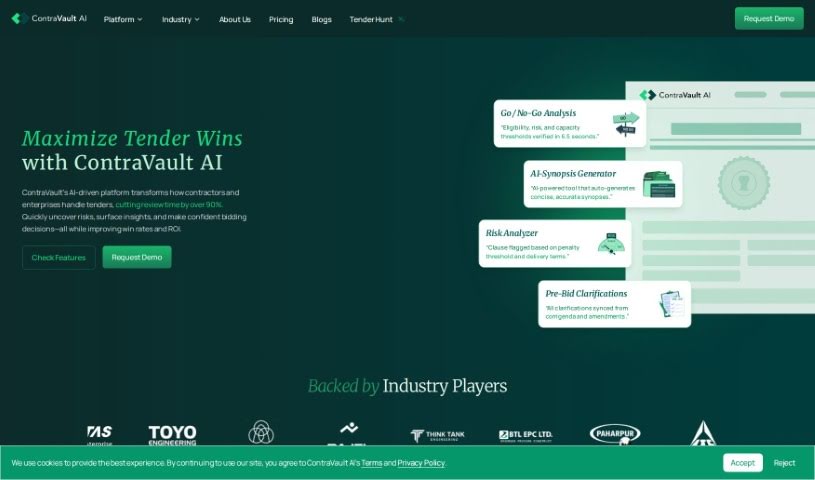This screenshot has width=815, height=480.
Task: Click 'cutting review time by over 90%' text
Action: 169,204
